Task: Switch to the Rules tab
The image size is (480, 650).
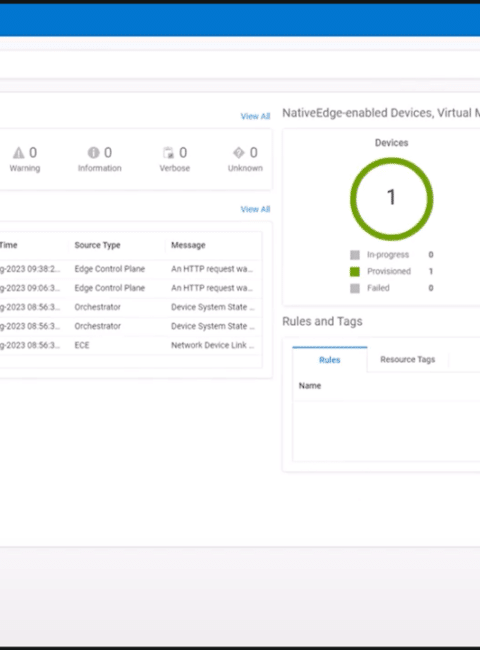Action: (330, 360)
